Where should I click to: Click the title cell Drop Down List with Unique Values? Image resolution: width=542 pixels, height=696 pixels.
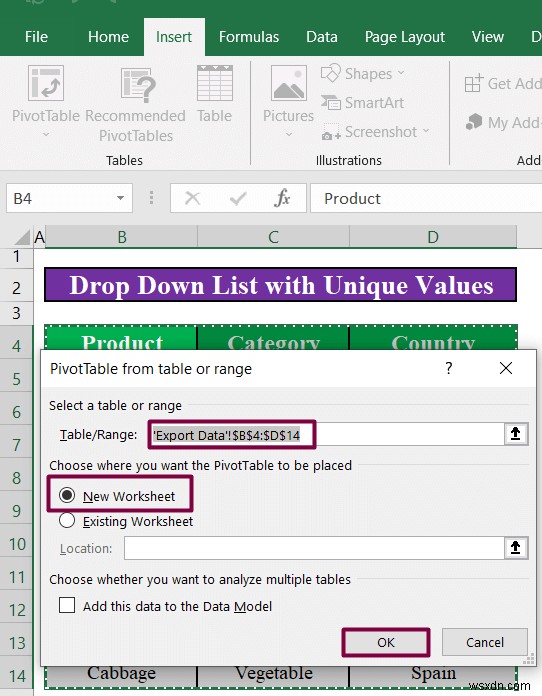coord(281,285)
